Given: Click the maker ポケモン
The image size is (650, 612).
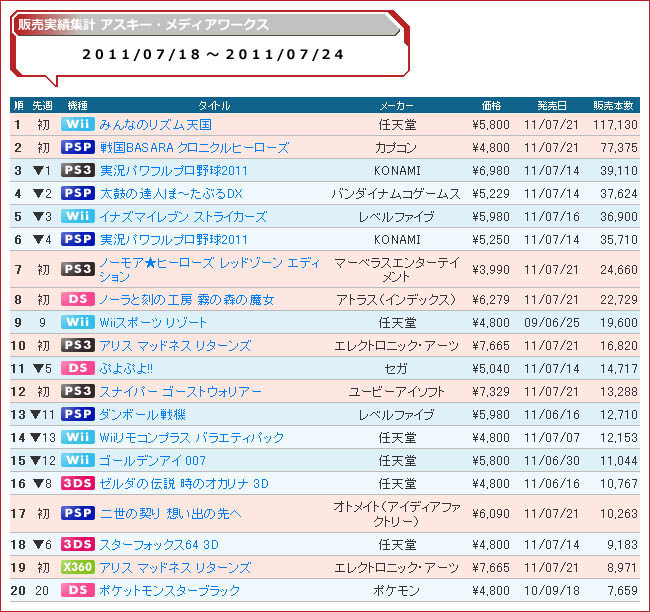Looking at the screenshot, I should click(x=396, y=590).
